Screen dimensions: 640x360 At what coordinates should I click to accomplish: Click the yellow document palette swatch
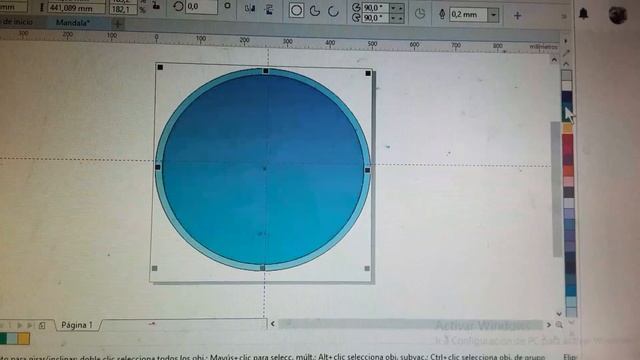pyautogui.click(x=24, y=338)
